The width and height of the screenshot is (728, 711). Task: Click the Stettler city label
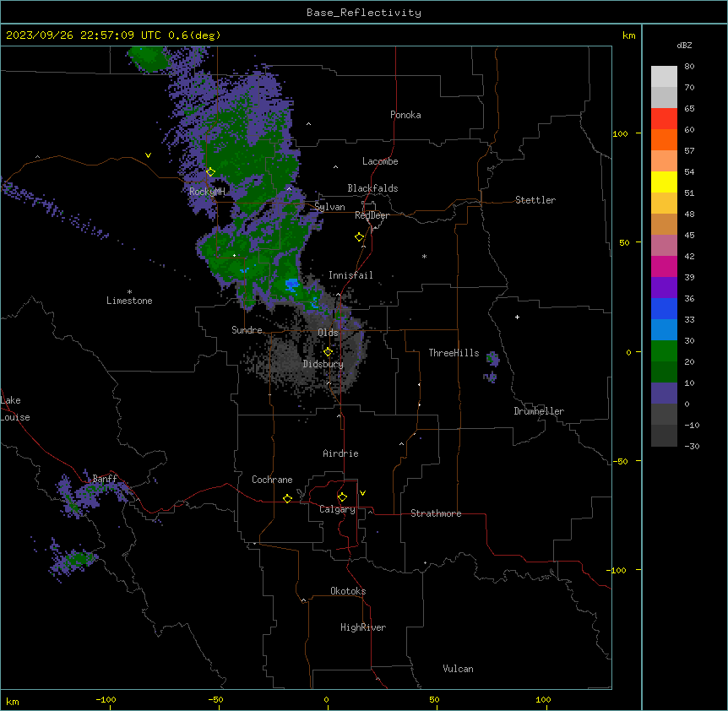(535, 200)
